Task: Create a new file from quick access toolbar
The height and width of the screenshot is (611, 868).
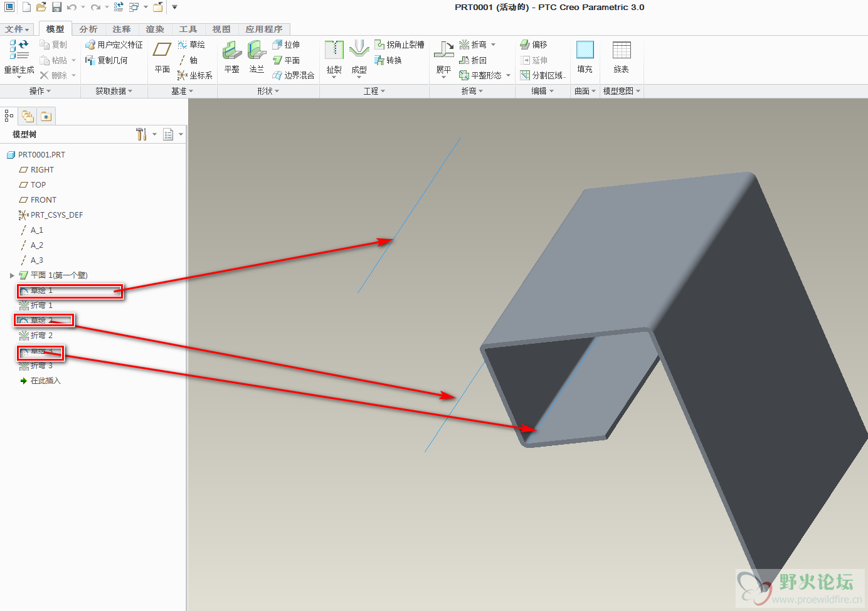Action: 26,8
